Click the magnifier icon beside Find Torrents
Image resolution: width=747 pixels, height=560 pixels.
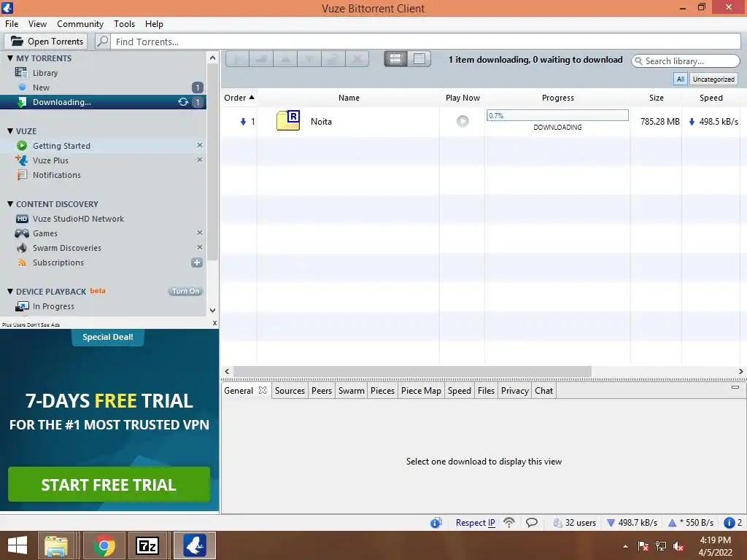tap(103, 42)
